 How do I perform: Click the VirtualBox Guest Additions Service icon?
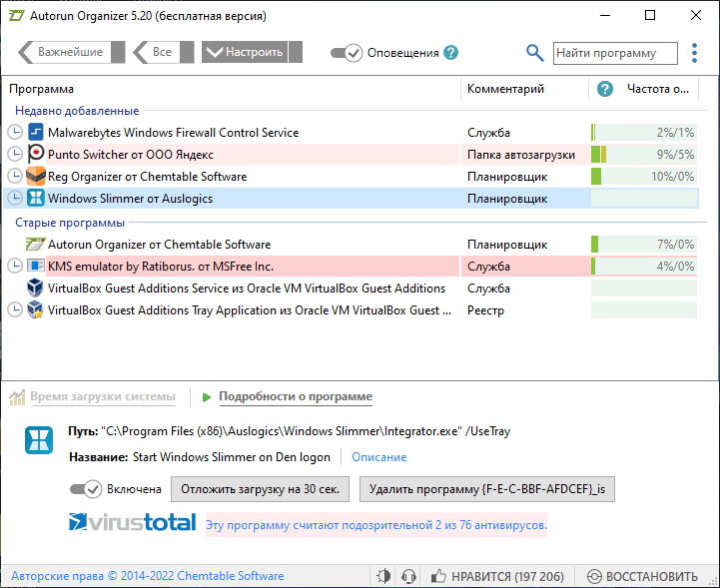(x=35, y=289)
